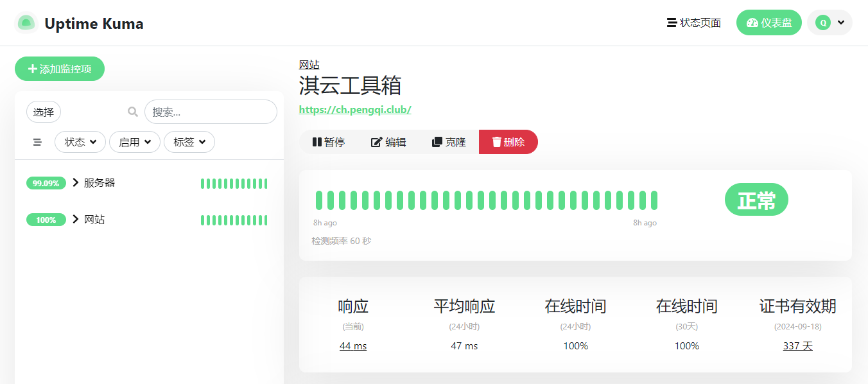Screen dimensions: 868x384
Task: Click the Uptime Kuma logo icon
Action: [x=26, y=23]
